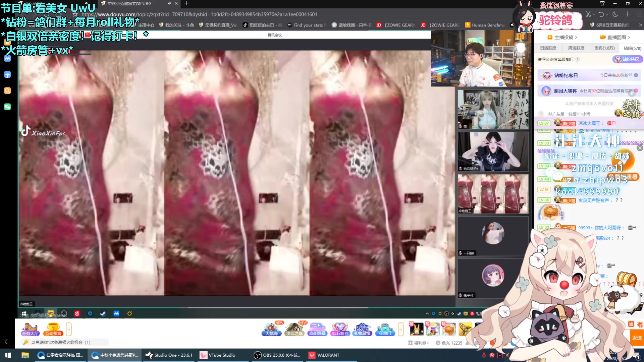Expand 钻粉纪念日 banner arrow

click(x=636, y=75)
